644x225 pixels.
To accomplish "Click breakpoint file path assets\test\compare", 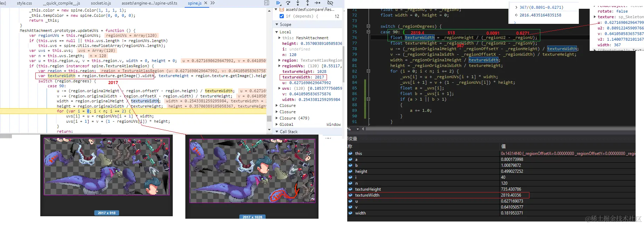I will (x=310, y=9).
